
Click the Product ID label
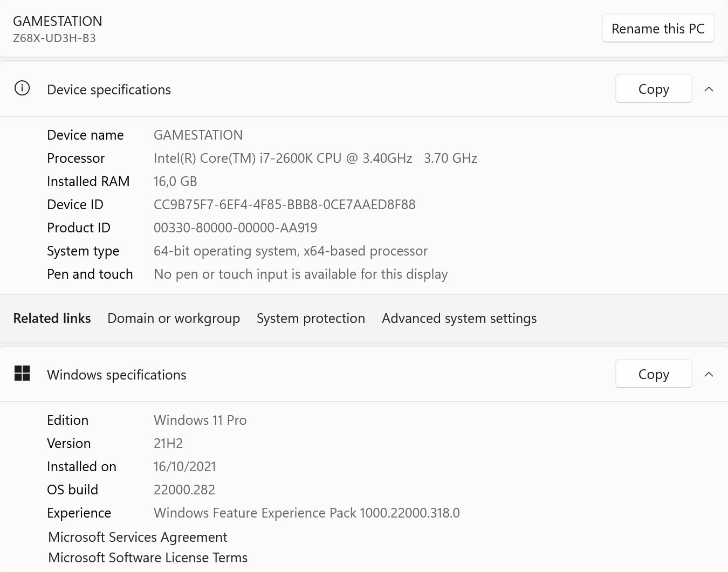[x=79, y=228]
